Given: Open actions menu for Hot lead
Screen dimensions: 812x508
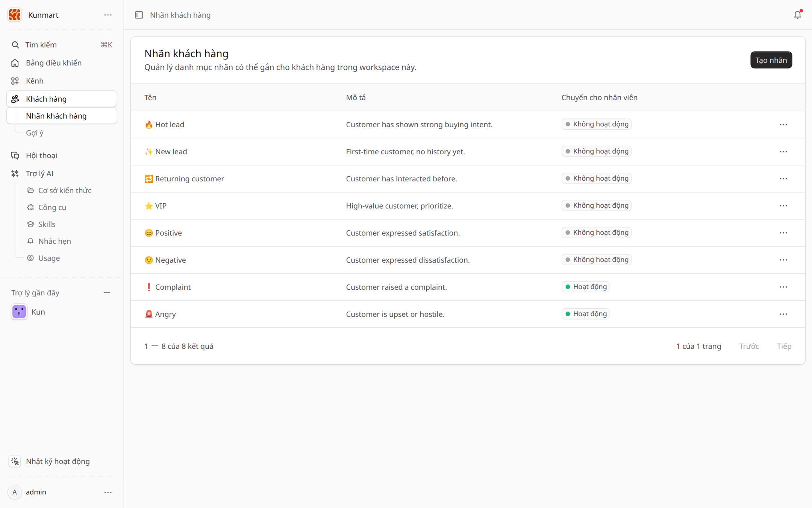Looking at the screenshot, I should tap(783, 125).
